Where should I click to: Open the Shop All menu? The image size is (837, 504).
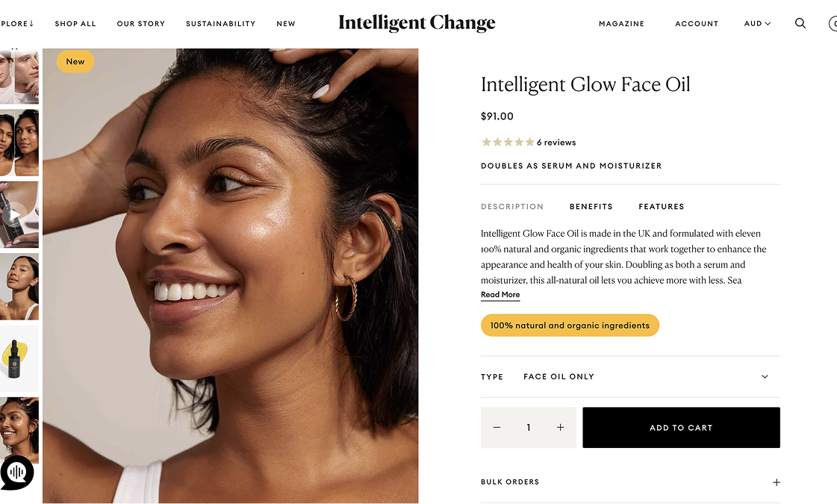tap(75, 23)
